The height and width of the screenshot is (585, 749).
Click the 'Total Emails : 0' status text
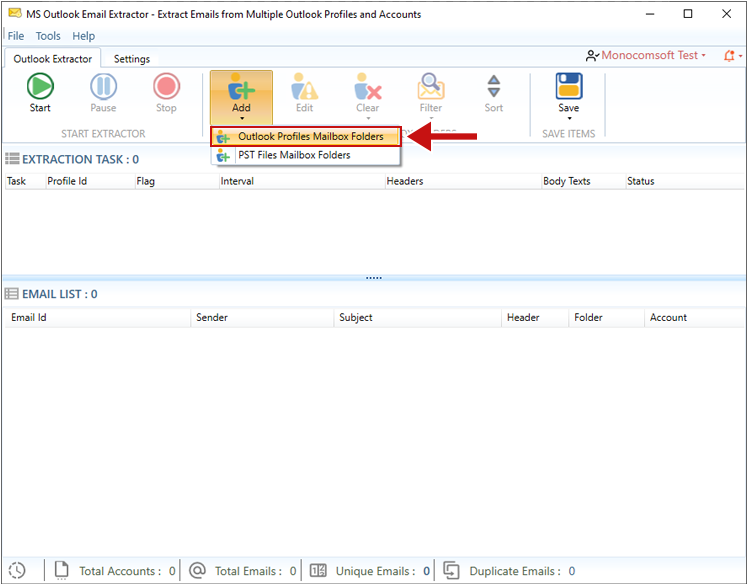click(x=256, y=571)
